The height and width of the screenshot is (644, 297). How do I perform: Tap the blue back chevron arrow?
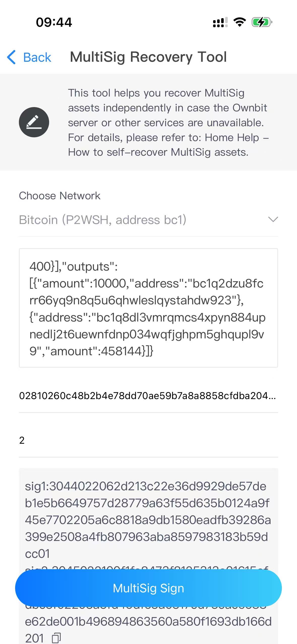point(12,57)
